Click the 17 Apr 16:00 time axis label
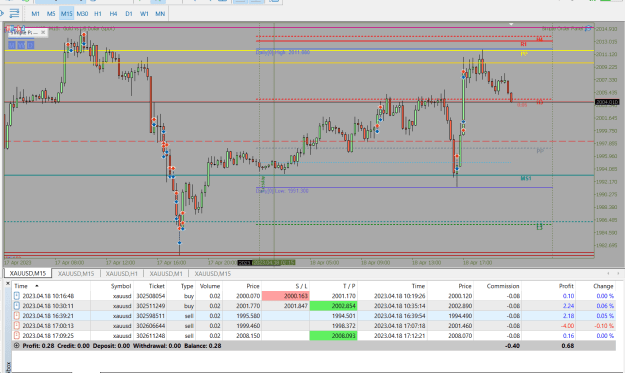The width and height of the screenshot is (625, 373). click(x=171, y=263)
